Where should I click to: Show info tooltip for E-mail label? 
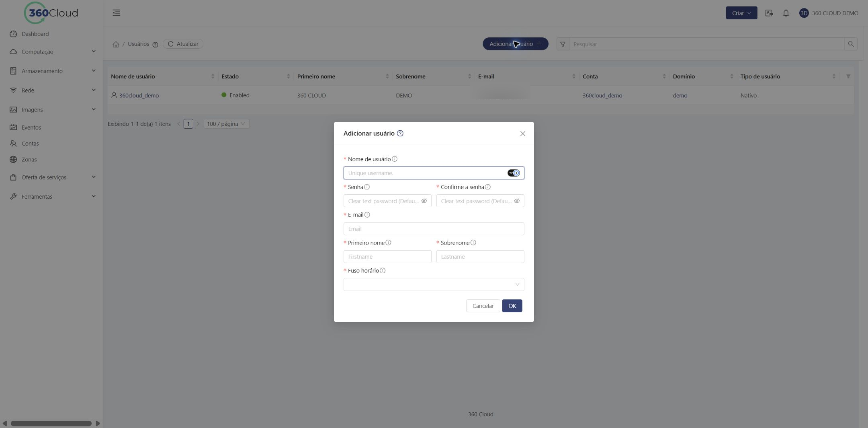coord(367,215)
